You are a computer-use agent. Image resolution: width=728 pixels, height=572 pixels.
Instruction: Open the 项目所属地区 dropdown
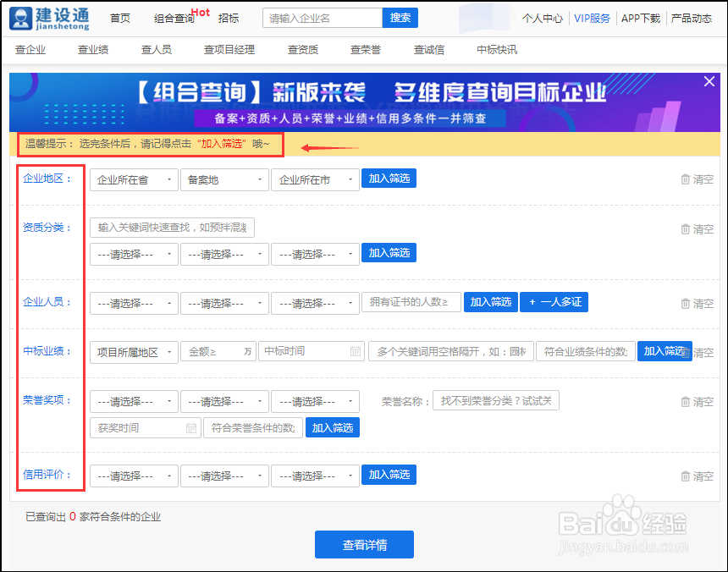coord(134,351)
